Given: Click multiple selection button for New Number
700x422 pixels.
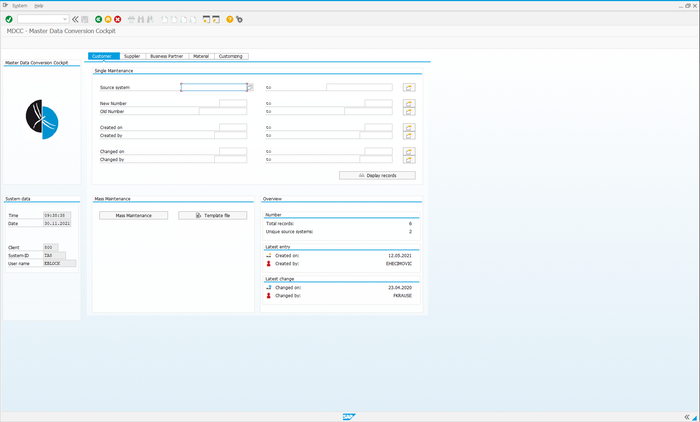Looking at the screenshot, I should pyautogui.click(x=409, y=104).
